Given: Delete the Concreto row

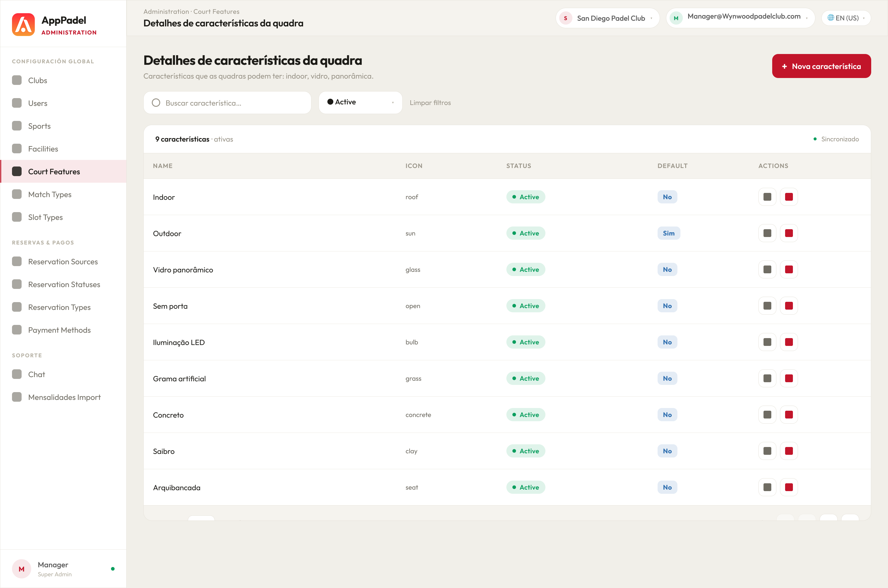Looking at the screenshot, I should (x=789, y=415).
